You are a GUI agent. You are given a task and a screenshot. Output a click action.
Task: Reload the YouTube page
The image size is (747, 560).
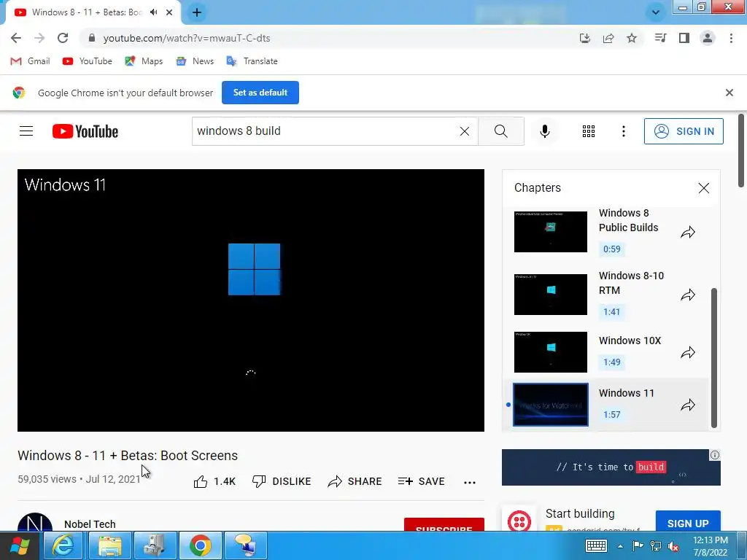(x=63, y=38)
